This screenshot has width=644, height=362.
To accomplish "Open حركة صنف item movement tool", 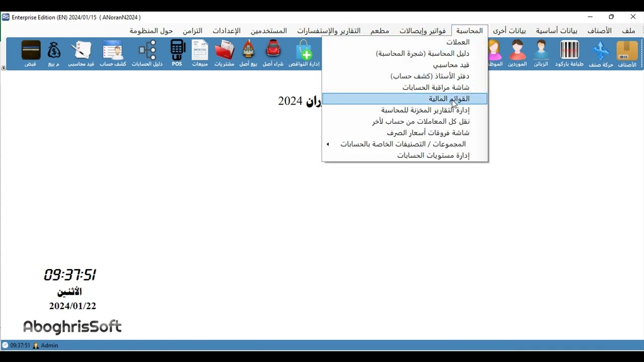I will (x=601, y=54).
